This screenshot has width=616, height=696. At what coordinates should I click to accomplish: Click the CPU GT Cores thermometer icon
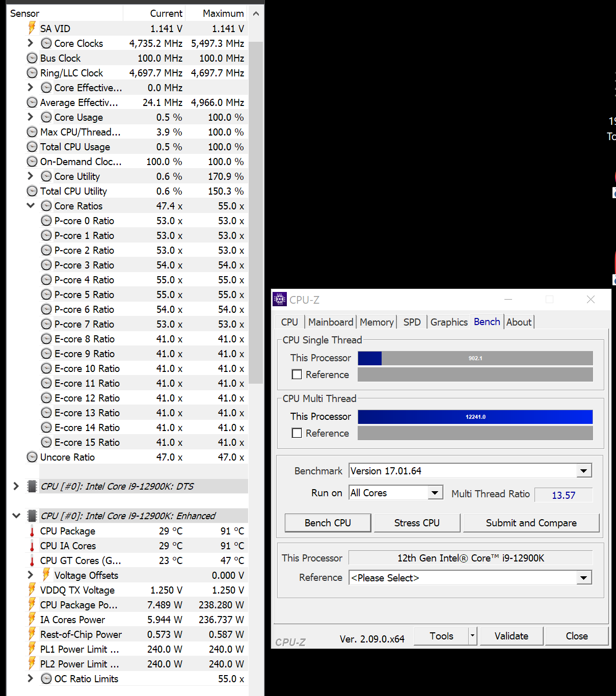tap(32, 560)
